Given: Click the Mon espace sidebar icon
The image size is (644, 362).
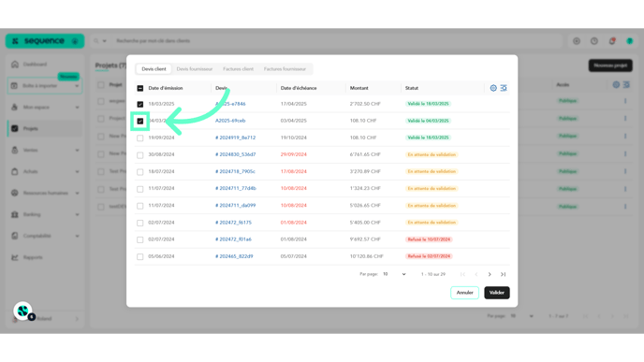Looking at the screenshot, I should (x=14, y=108).
